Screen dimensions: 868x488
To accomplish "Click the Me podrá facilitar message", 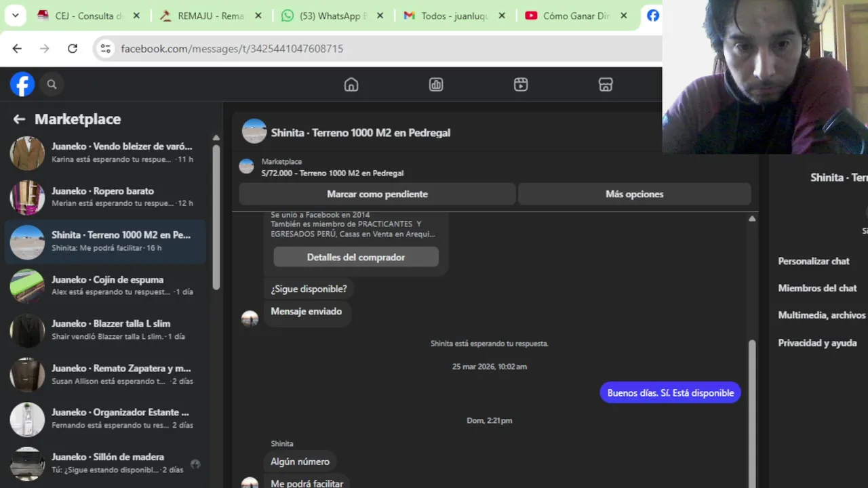I will (307, 483).
